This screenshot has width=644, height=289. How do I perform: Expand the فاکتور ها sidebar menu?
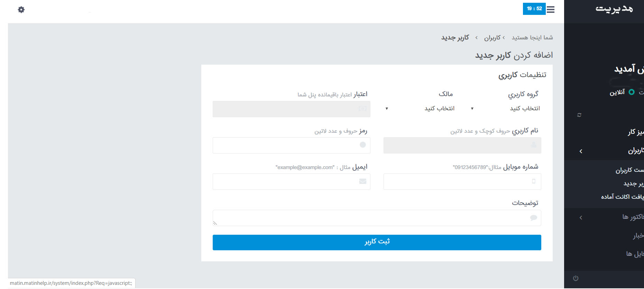pyautogui.click(x=581, y=217)
